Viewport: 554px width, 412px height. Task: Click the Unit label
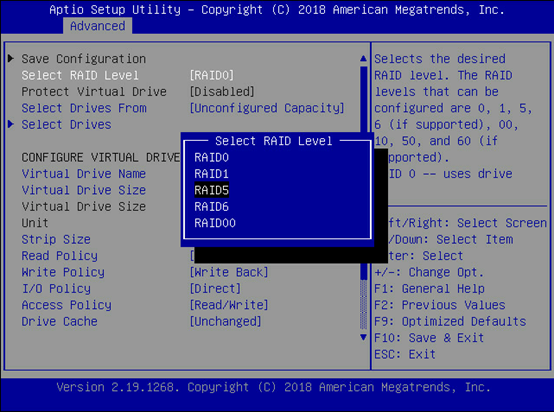coord(35,223)
